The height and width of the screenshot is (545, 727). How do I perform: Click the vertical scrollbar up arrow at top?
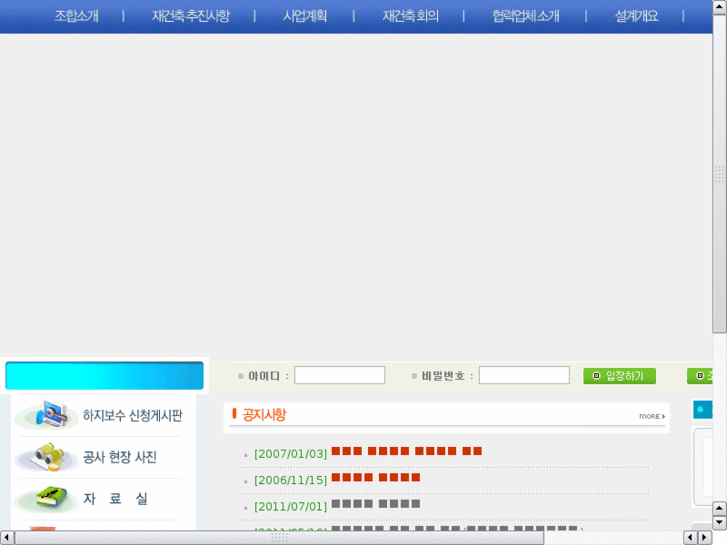point(720,6)
